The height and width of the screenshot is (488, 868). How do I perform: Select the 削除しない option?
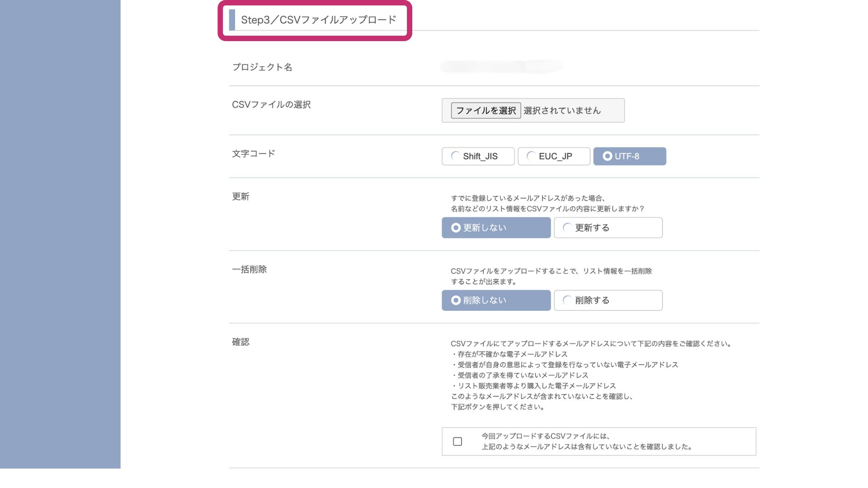point(496,300)
